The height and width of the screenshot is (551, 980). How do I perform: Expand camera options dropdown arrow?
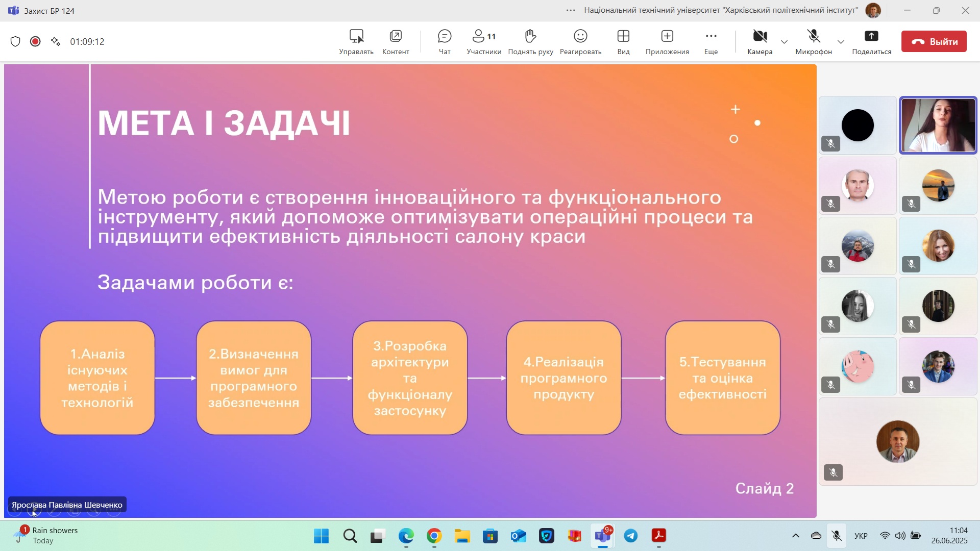pos(784,42)
